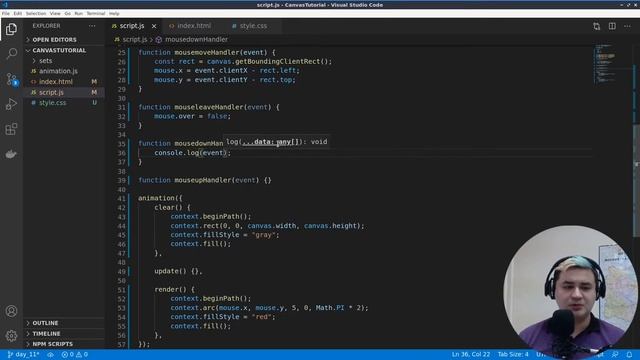Switch to the script.js tab
This screenshot has width=640, height=360.
[133, 26]
